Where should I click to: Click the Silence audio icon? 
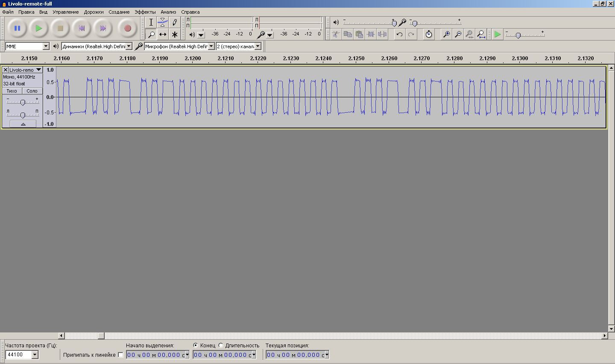click(382, 34)
